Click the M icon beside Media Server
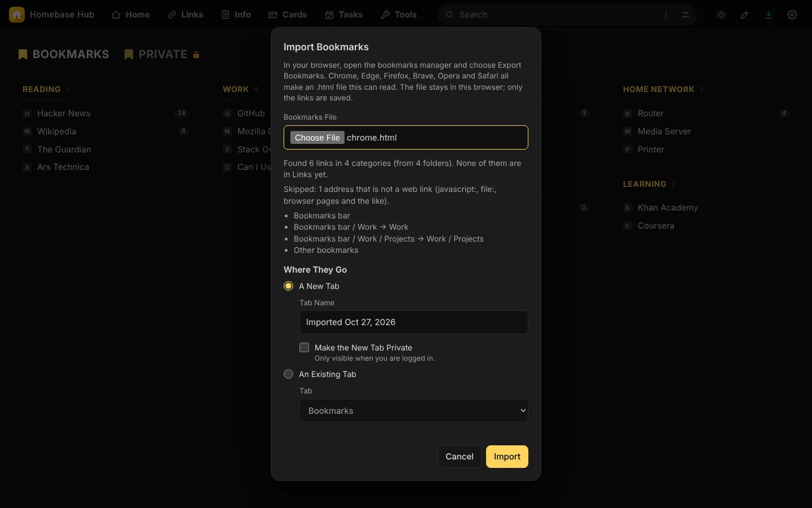 click(628, 132)
